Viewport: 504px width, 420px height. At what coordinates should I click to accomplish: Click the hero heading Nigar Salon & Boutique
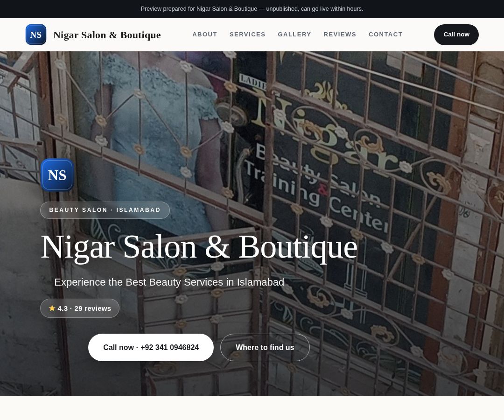199,247
